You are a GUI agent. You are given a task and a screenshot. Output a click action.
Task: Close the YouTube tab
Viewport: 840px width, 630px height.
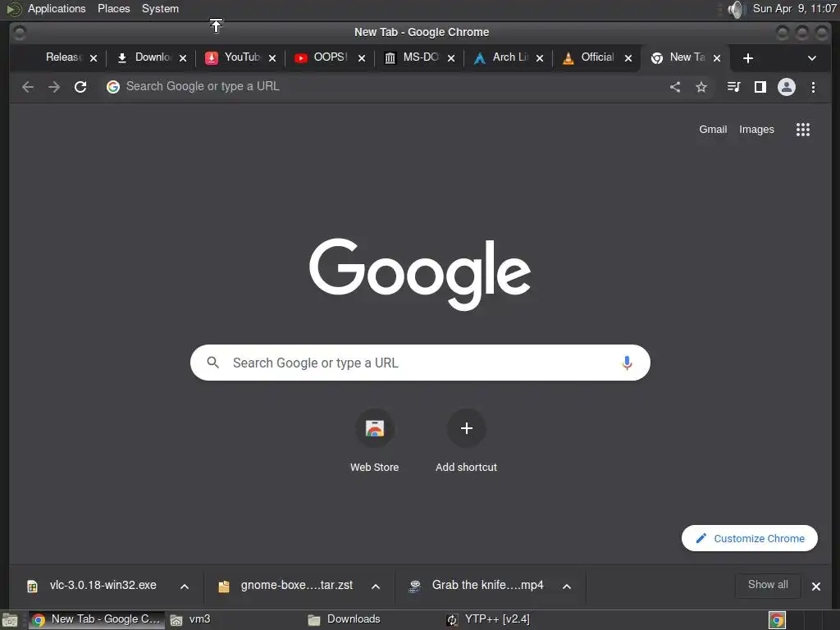click(x=272, y=58)
